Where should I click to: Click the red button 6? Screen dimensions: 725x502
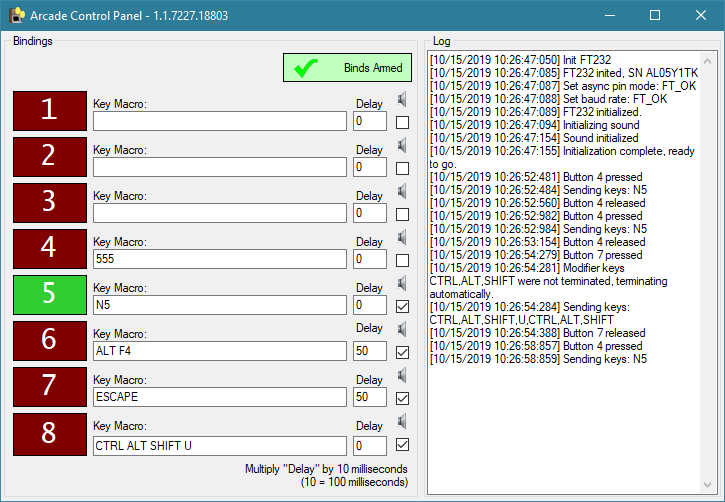tap(50, 341)
